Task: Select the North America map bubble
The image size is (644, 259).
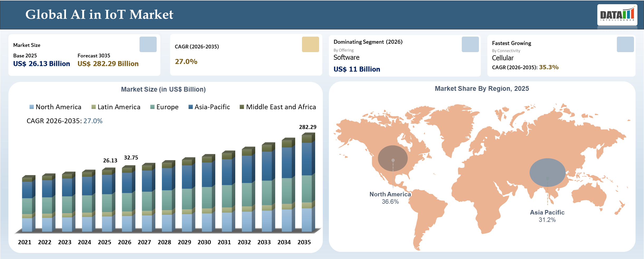Action: [x=393, y=158]
